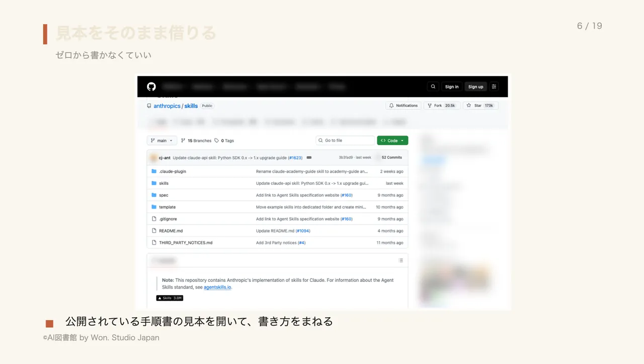Click the tag icon beside 0 Tags
644x364 pixels.
click(216, 140)
